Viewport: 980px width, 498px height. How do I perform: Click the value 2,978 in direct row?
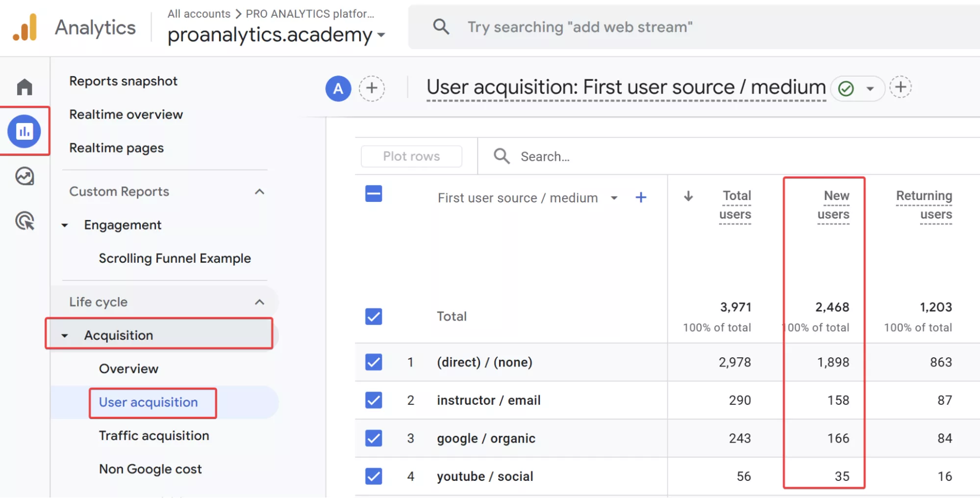tap(735, 362)
